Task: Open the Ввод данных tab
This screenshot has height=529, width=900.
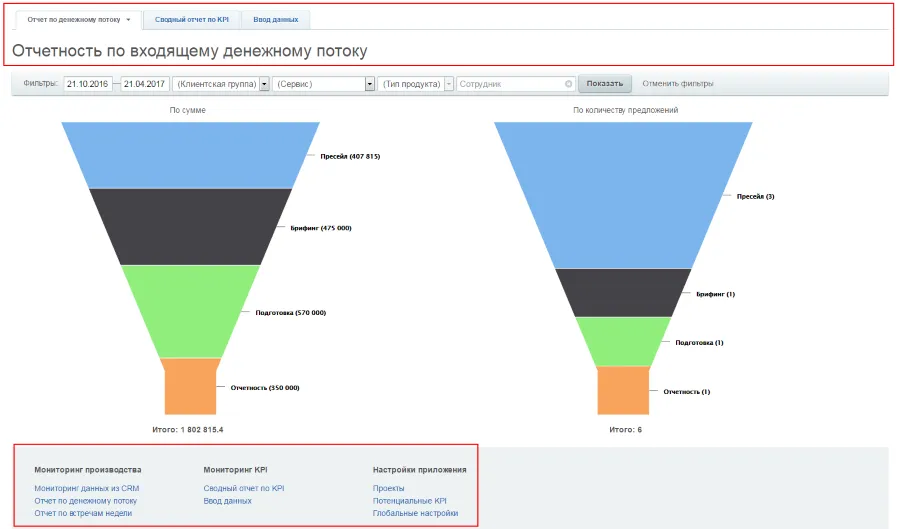Action: tap(275, 20)
